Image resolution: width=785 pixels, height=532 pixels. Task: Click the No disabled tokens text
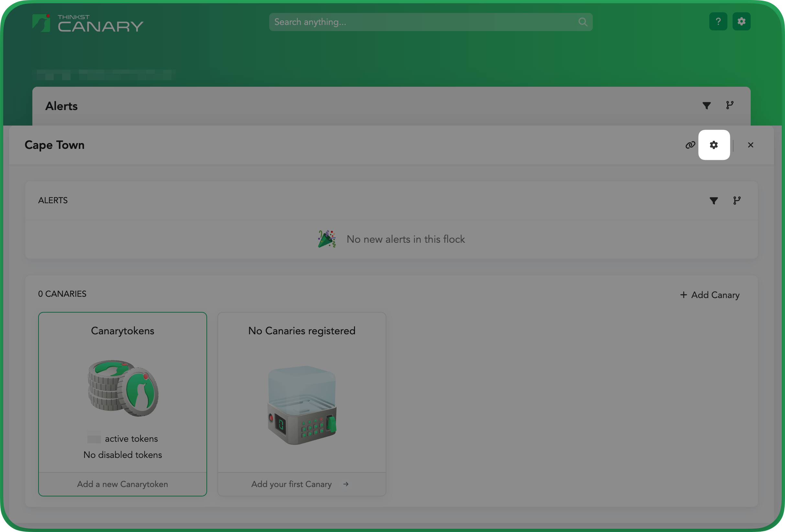tap(123, 455)
